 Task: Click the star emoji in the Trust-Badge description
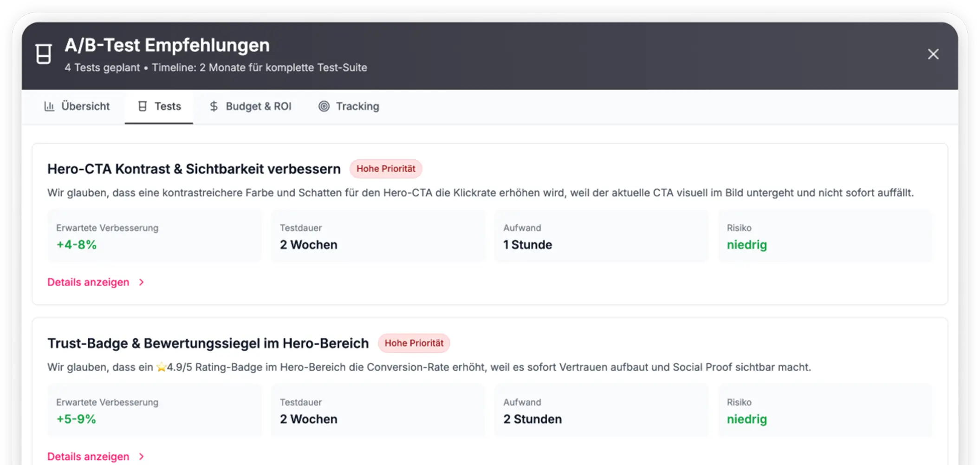[161, 367]
